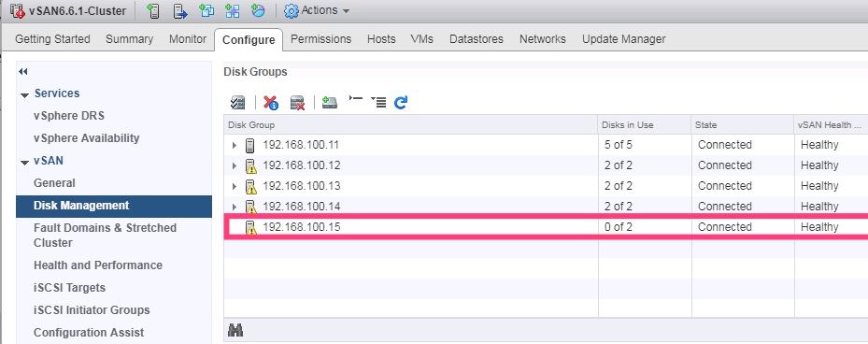Select the Configure tab
Viewport: 868px width, 344px height.
249,40
